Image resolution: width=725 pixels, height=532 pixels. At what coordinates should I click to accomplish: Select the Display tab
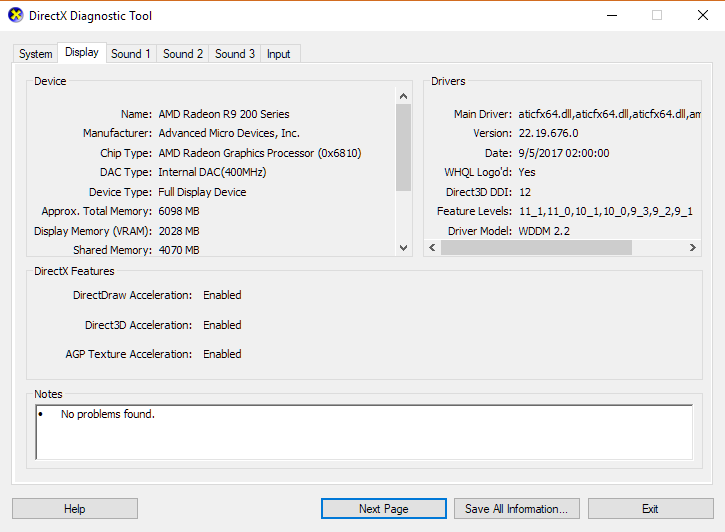pos(82,52)
